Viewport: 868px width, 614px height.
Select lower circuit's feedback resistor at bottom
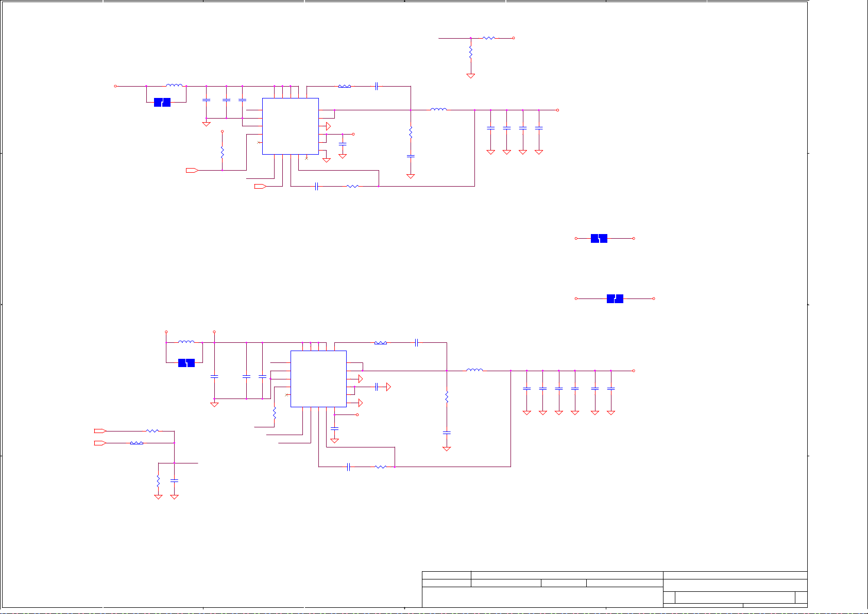381,467
